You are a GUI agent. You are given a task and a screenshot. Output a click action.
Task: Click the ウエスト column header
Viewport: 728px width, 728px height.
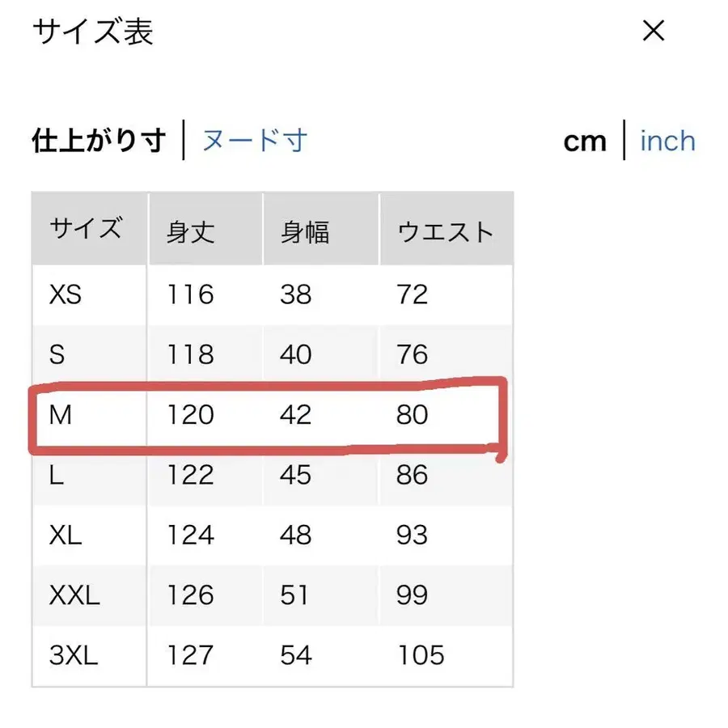click(445, 232)
